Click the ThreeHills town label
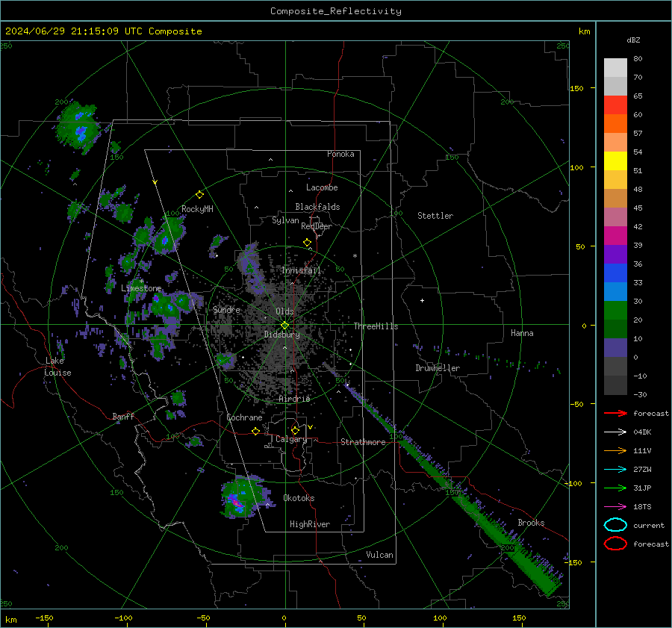The height and width of the screenshot is (628, 672). (x=376, y=326)
